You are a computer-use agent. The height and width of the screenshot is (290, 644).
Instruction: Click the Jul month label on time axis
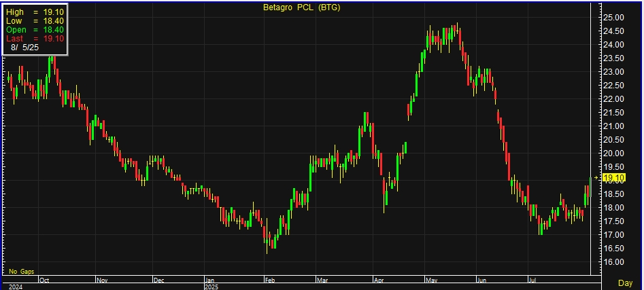coord(532,280)
